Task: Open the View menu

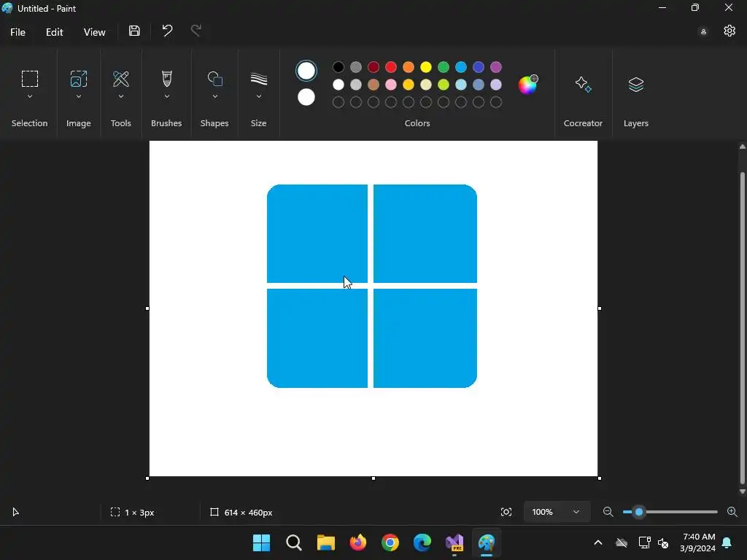Action: [x=94, y=32]
